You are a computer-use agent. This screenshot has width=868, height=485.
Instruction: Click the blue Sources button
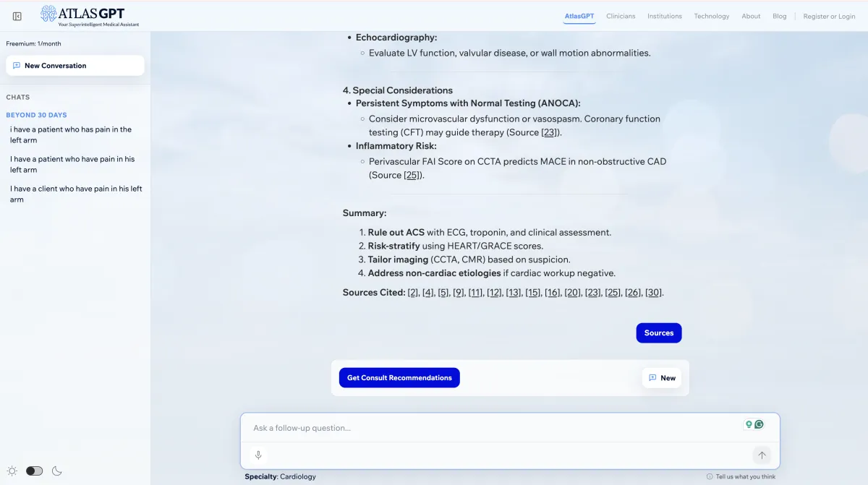click(x=659, y=332)
